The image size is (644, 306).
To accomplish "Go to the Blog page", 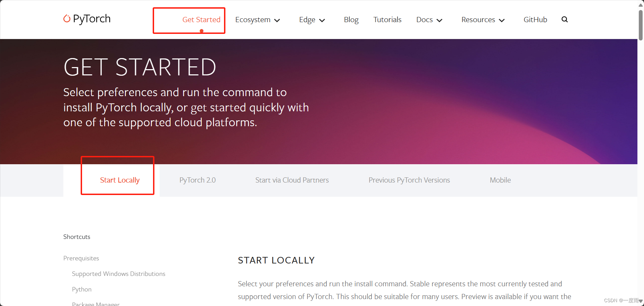I will (x=351, y=20).
